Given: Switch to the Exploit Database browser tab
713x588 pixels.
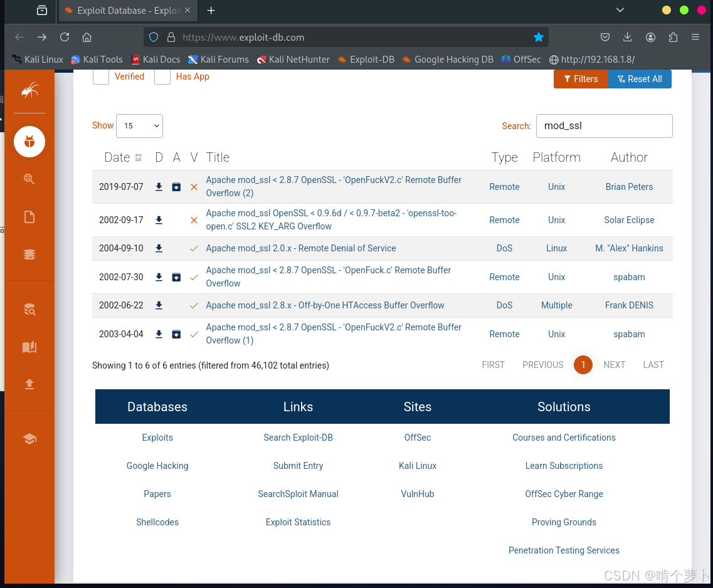Looking at the screenshot, I should [x=128, y=11].
